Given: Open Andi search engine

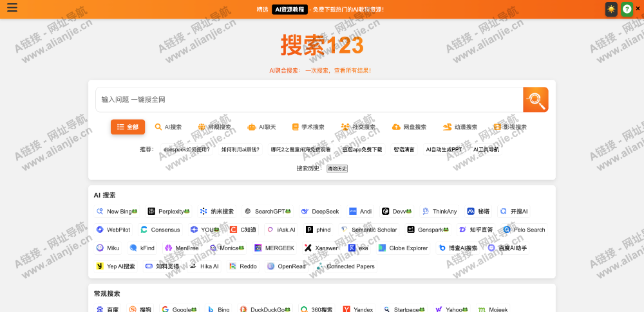Looking at the screenshot, I should (x=361, y=212).
